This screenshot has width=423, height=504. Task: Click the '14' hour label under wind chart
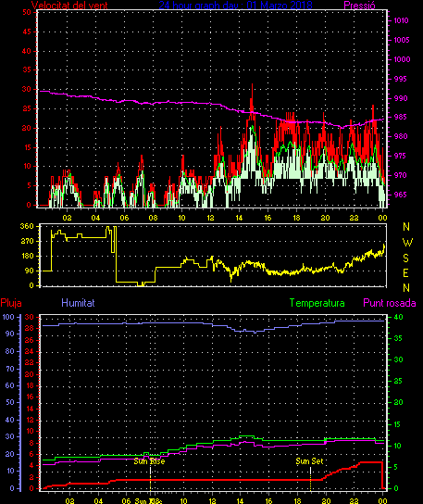239,218
